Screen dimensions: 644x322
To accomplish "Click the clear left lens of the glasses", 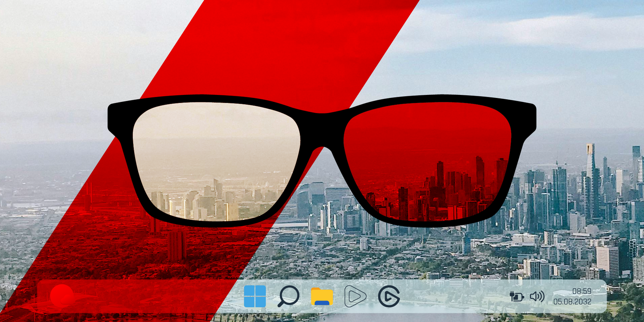I will [216, 160].
